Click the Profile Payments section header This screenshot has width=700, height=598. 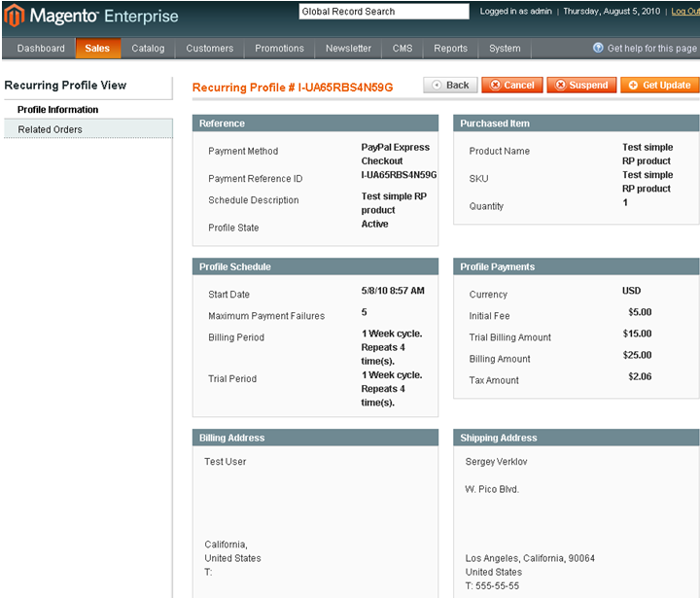(577, 266)
